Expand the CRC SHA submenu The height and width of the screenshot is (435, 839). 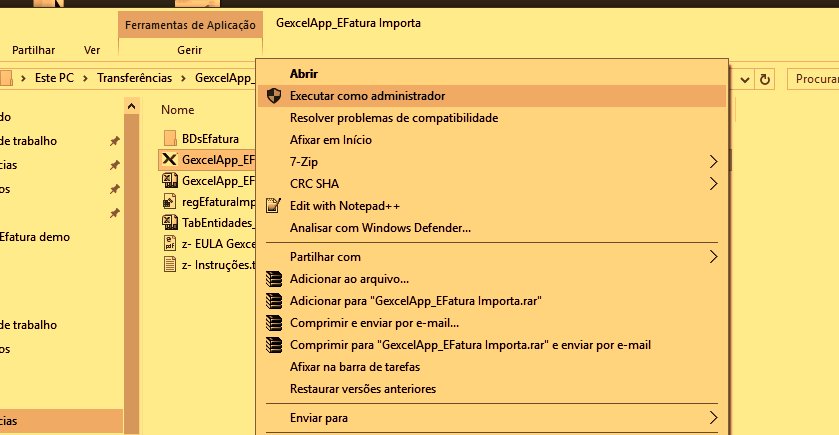713,183
